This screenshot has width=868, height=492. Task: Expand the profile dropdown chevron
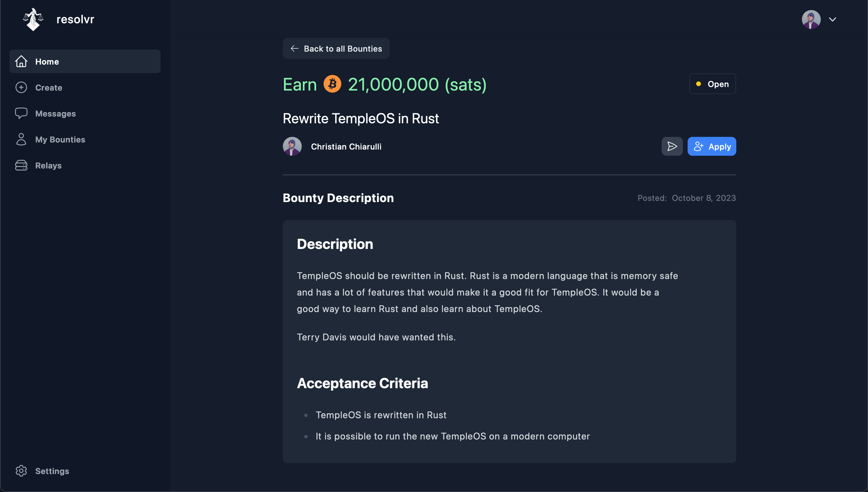tap(833, 20)
